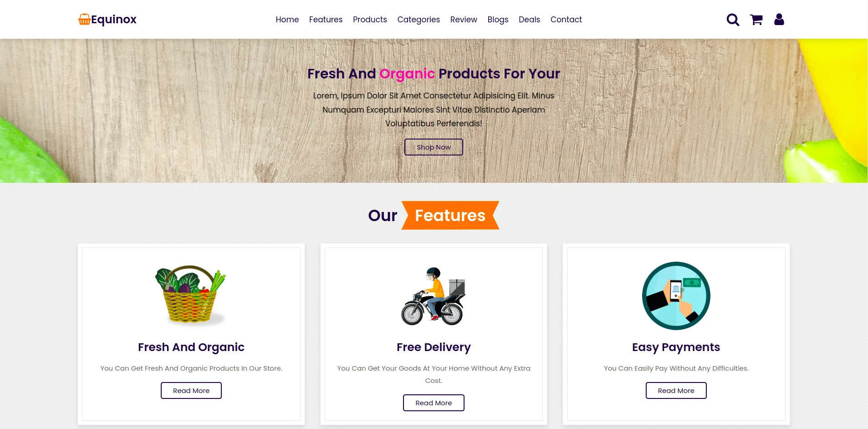Viewport: 868px width, 429px height.
Task: Click the search magnifier icon
Action: point(732,20)
